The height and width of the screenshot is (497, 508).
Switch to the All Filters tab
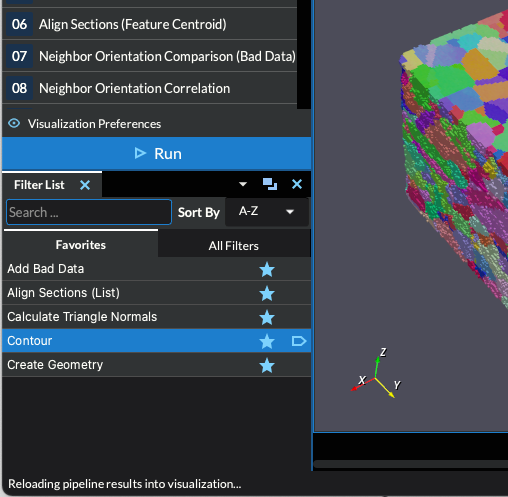234,246
